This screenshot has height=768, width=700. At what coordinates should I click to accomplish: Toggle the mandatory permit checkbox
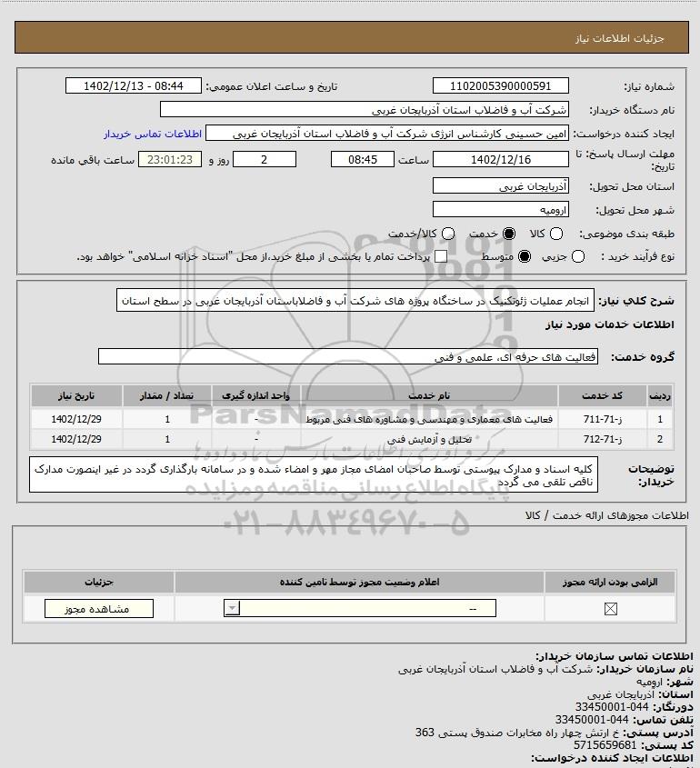pyautogui.click(x=610, y=609)
